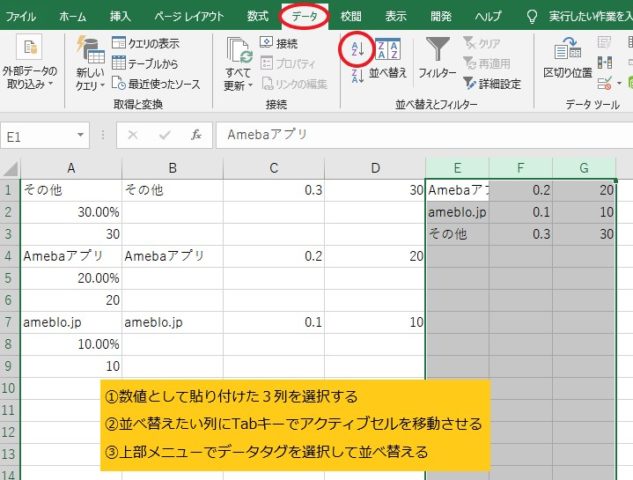Click the formula bar containing Amebaアプリ
633x480 pixels.
[424, 135]
